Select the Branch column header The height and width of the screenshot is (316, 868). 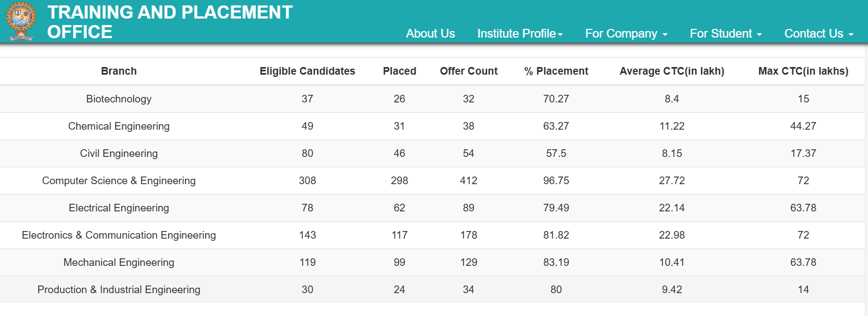pyautogui.click(x=119, y=71)
